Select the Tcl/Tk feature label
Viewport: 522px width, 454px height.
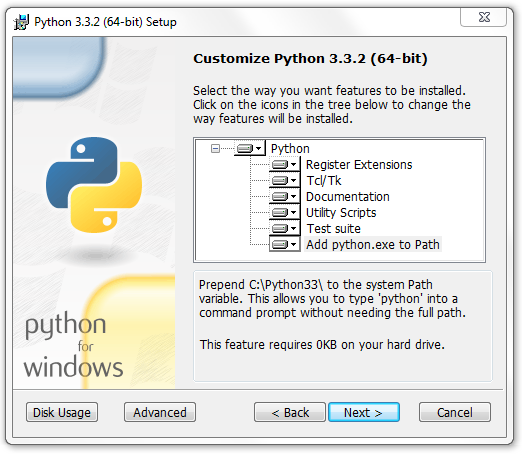point(324,181)
